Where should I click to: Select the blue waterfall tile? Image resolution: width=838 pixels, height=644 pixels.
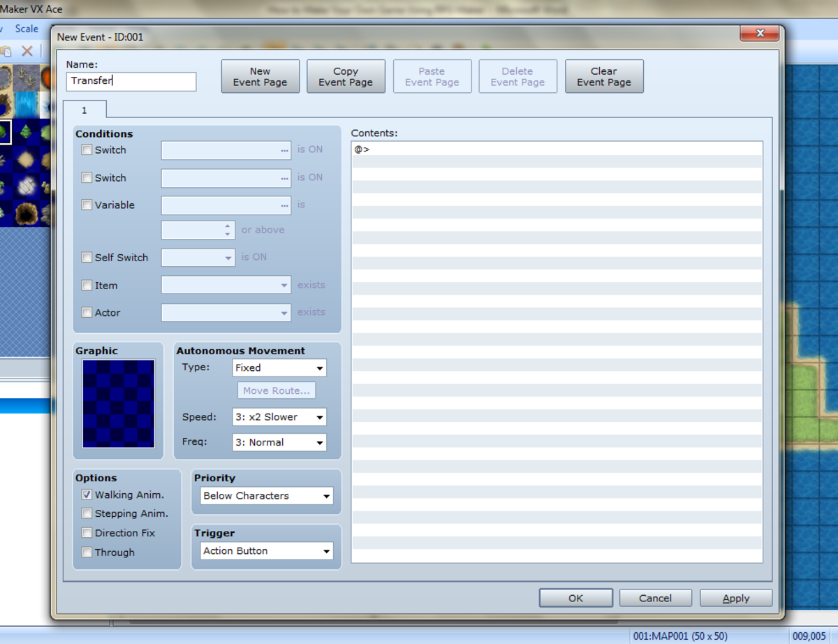tap(27, 105)
